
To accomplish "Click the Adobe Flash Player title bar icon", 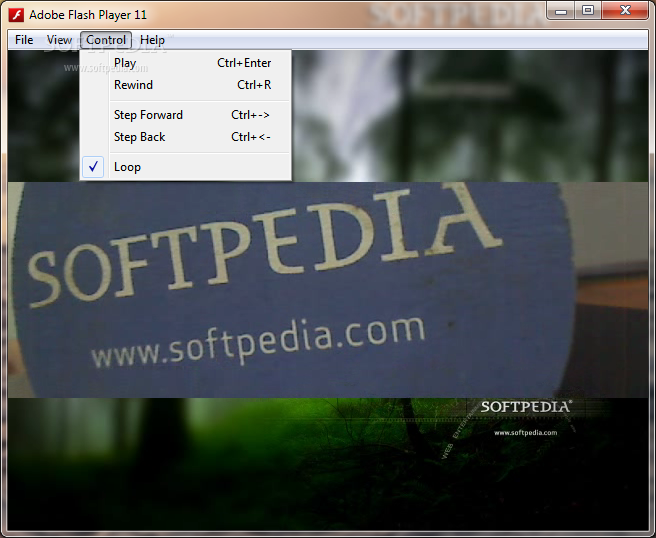I will 17,15.
